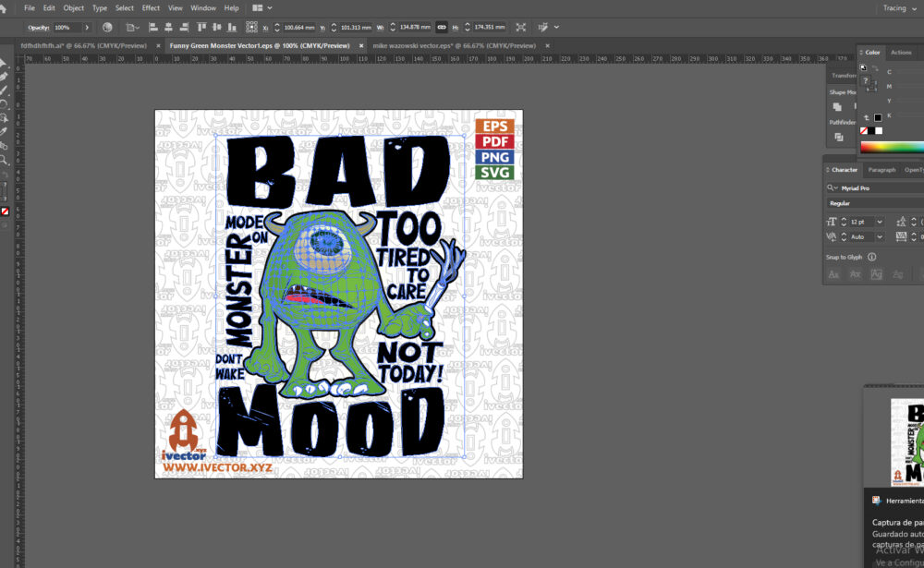Open the Help menu
Viewport: 924px width, 568px height.
[x=232, y=8]
